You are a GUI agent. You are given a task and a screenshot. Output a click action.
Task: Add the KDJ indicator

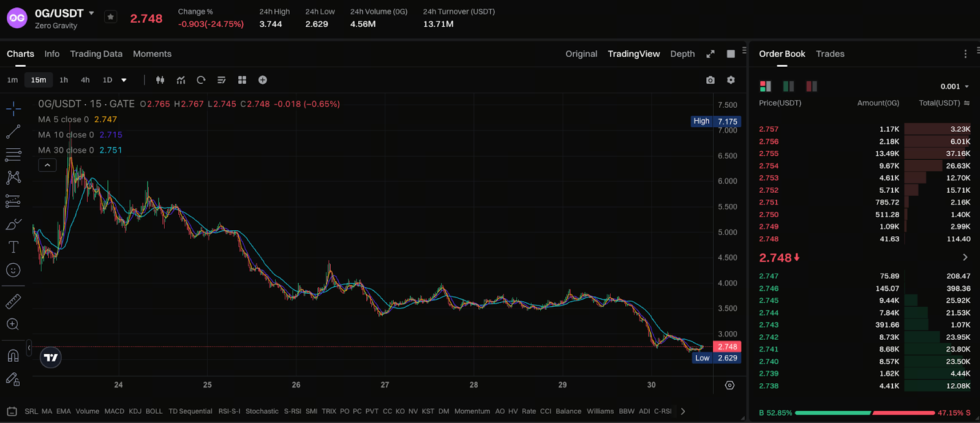pos(135,411)
